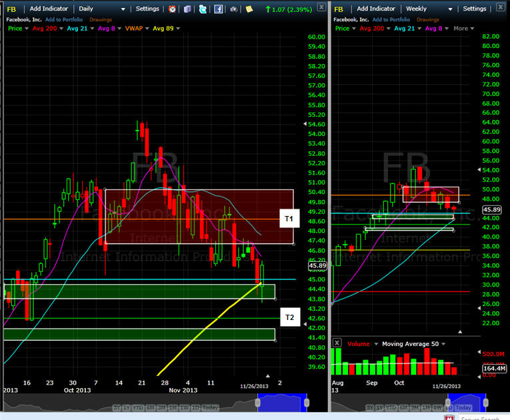510x420 pixels.
Task: Click FB ticker symbol in weekly chart
Action: pos(339,9)
